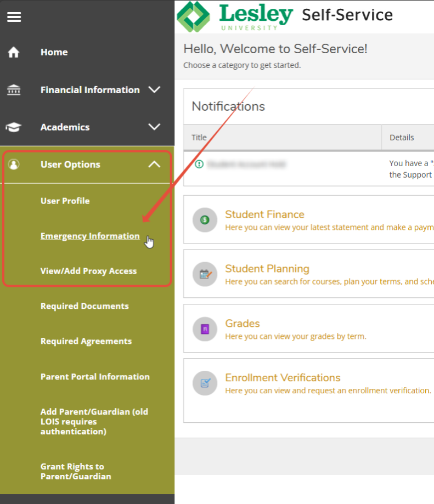
Task: Click 'Hello, Welcome to Self-Service!' heading
Action: coord(275,49)
